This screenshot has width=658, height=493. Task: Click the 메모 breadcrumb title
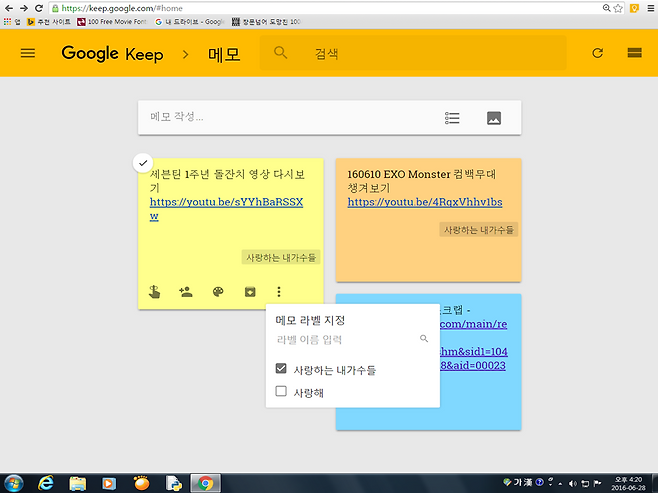tap(224, 55)
